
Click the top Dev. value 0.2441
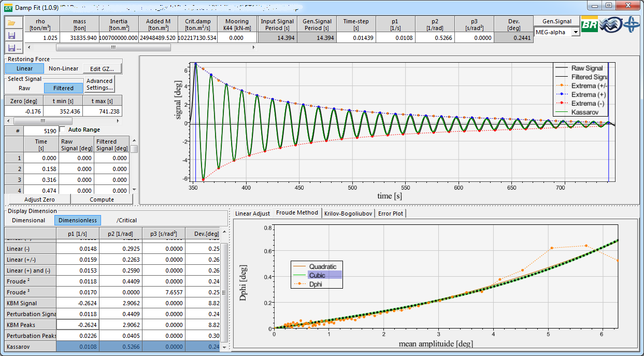(513, 38)
